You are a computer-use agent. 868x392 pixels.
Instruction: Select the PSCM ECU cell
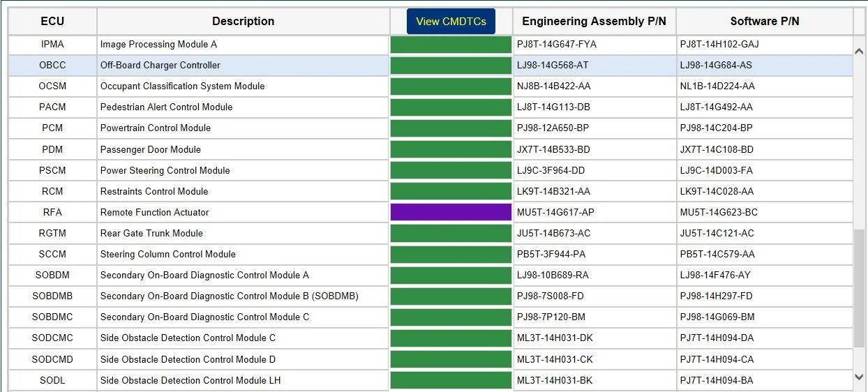click(x=52, y=170)
